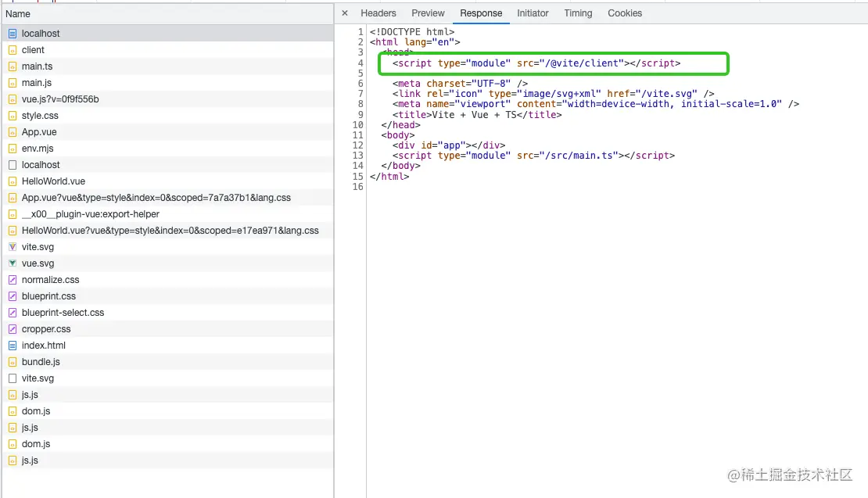Click the meta charset="UTF-8" code line
The width and height of the screenshot is (868, 498).
(x=460, y=84)
